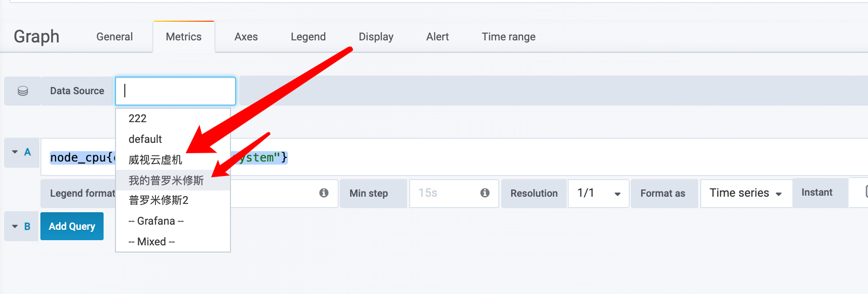This screenshot has height=294, width=868.
Task: Open the Time range tab
Action: click(509, 37)
